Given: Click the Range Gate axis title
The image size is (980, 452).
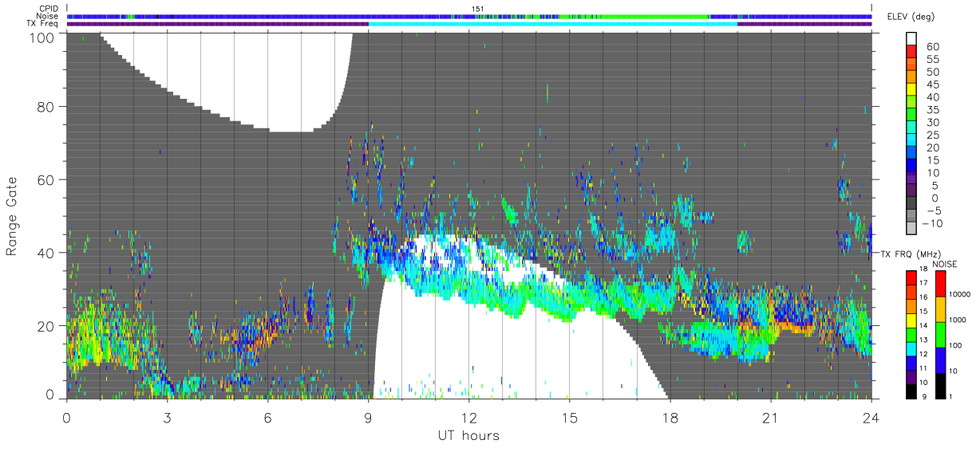Looking at the screenshot, I should (12, 216).
